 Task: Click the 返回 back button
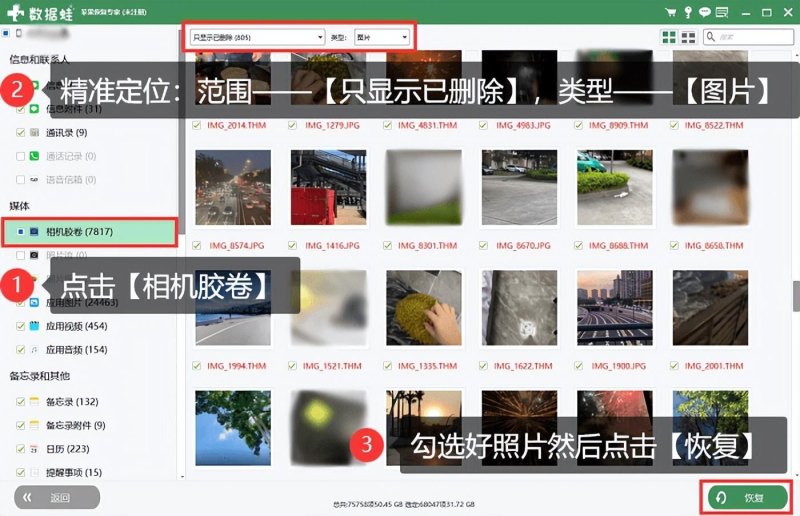(x=57, y=498)
